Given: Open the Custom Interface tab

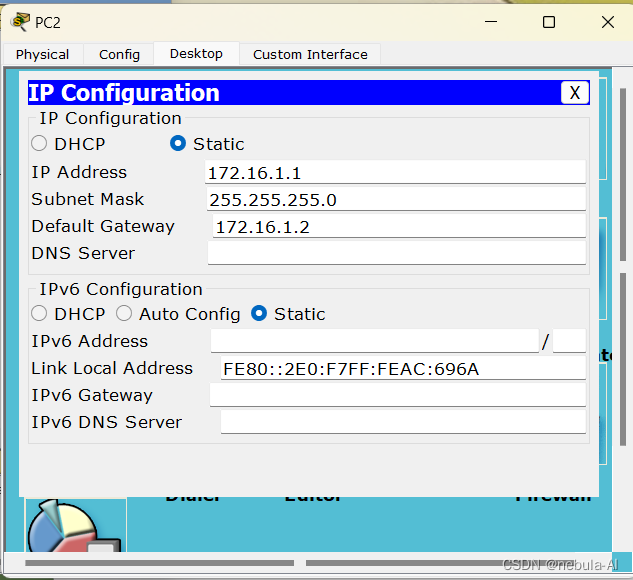Looking at the screenshot, I should pyautogui.click(x=310, y=54).
